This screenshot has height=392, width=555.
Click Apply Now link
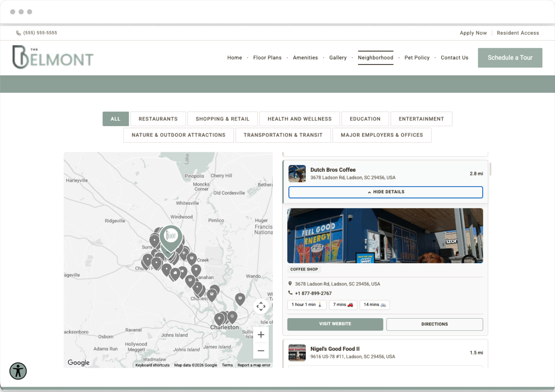click(x=473, y=33)
